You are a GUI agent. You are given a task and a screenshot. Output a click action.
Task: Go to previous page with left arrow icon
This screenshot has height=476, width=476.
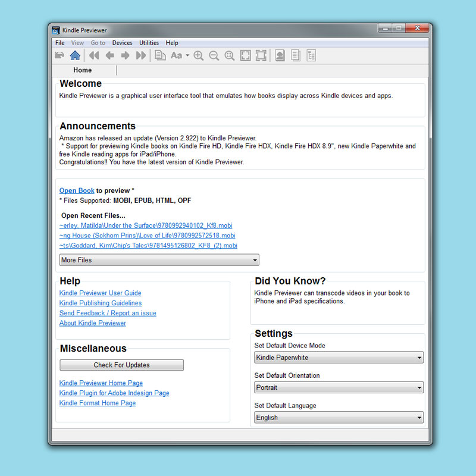(x=110, y=55)
